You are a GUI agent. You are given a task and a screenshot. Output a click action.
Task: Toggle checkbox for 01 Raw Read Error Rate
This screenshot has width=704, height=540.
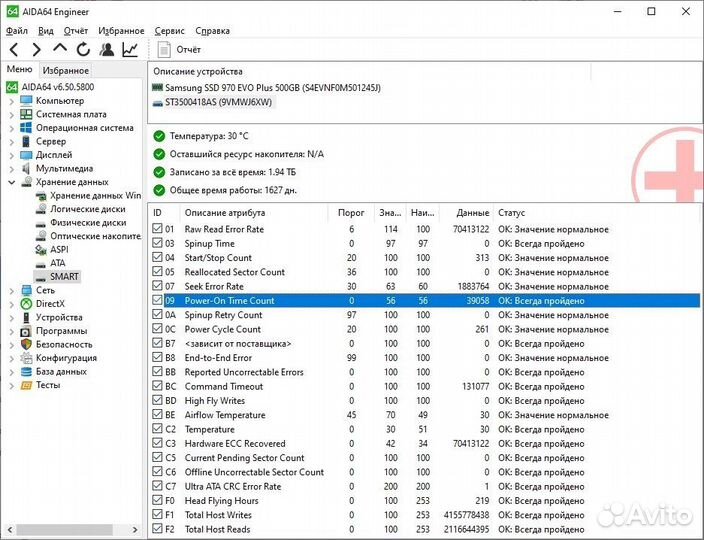(157, 228)
